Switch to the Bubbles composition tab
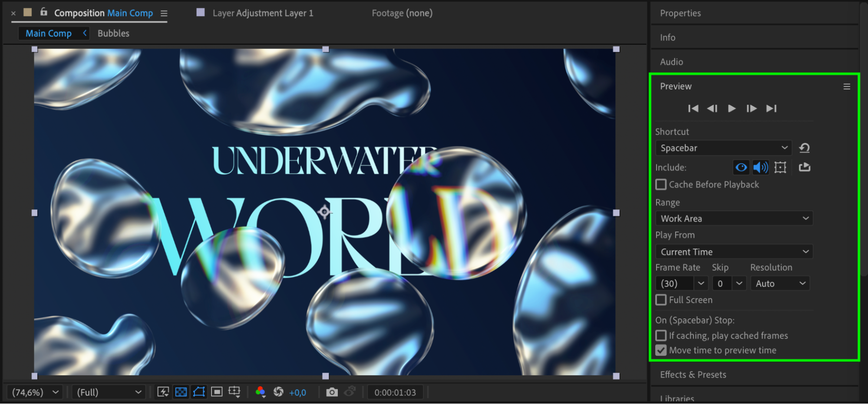The width and height of the screenshot is (868, 404). [x=113, y=33]
